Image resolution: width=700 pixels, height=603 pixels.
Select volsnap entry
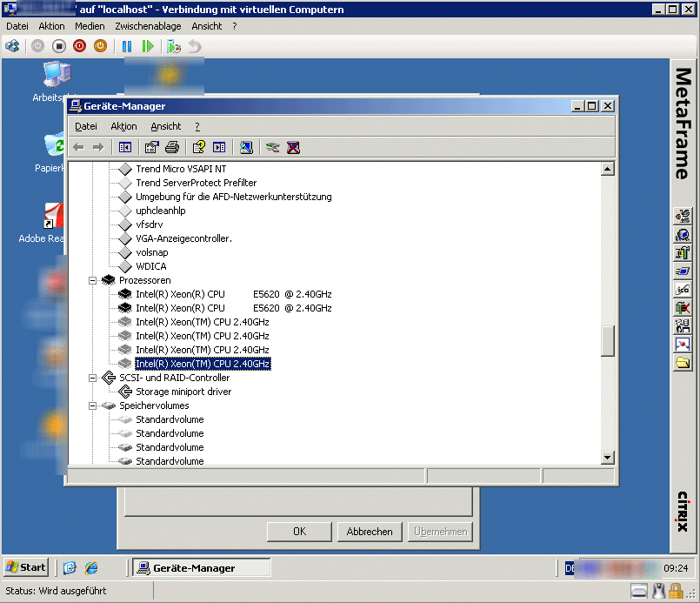pos(152,252)
